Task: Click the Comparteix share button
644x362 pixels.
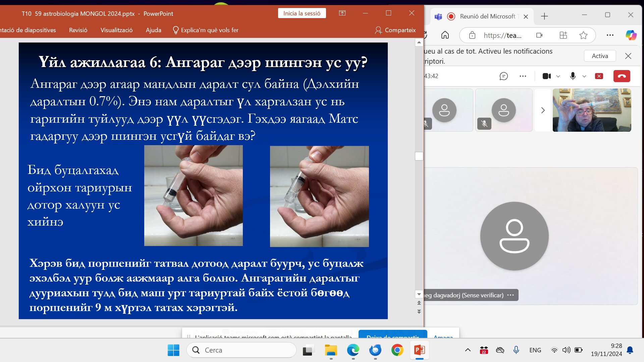Action: 395,30
